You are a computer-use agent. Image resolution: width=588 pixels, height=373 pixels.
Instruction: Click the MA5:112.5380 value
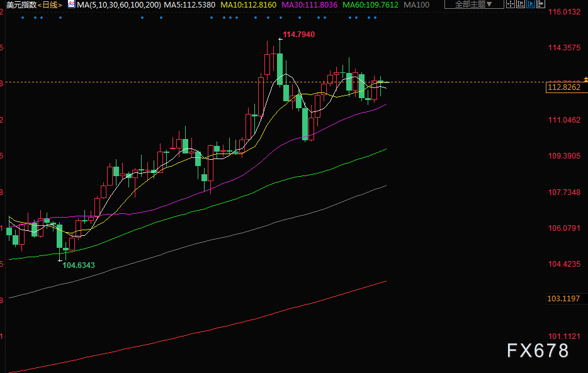(x=189, y=5)
